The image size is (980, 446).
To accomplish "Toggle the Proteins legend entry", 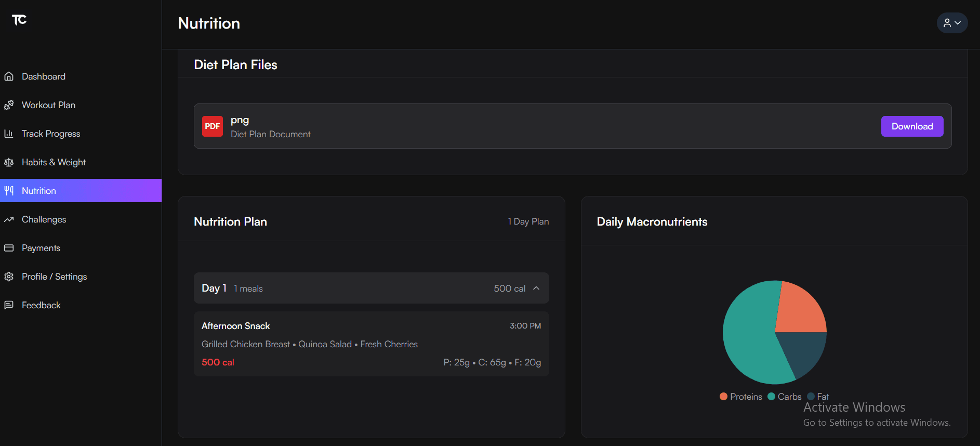I will pos(741,397).
